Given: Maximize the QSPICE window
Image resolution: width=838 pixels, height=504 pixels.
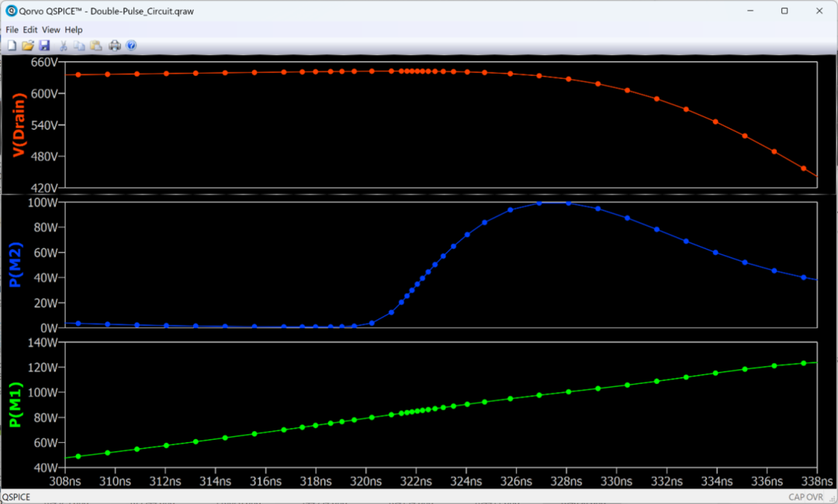Looking at the screenshot, I should 784,11.
